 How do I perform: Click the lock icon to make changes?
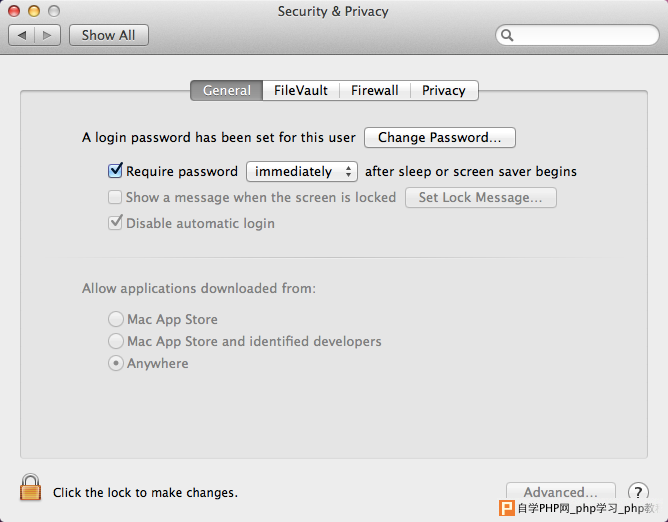(30, 487)
